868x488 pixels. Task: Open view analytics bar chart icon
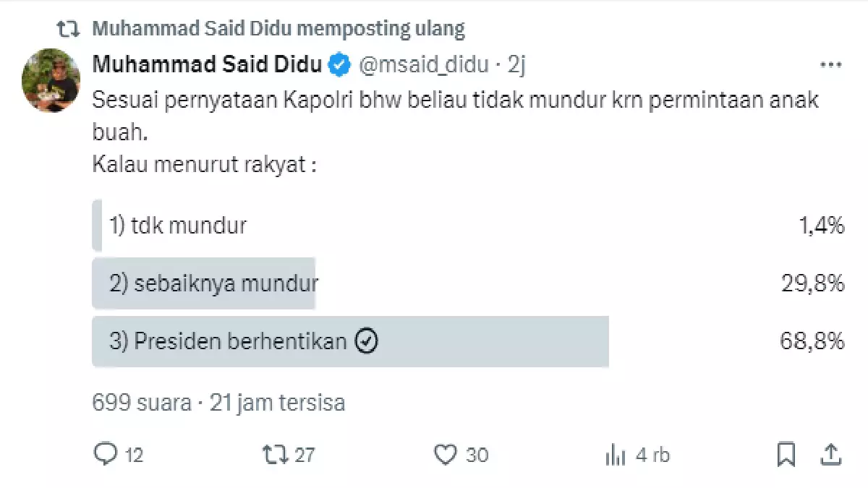pyautogui.click(x=615, y=455)
